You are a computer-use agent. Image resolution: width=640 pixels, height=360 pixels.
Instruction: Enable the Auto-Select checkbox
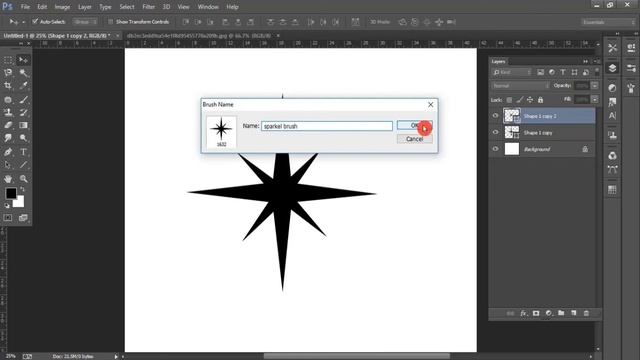click(x=35, y=22)
